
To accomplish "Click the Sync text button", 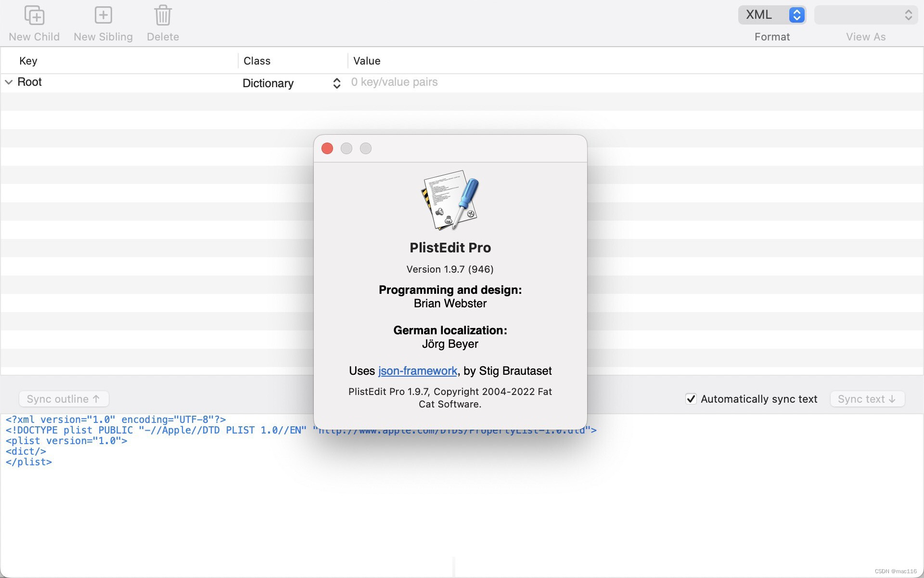I will [x=867, y=399].
